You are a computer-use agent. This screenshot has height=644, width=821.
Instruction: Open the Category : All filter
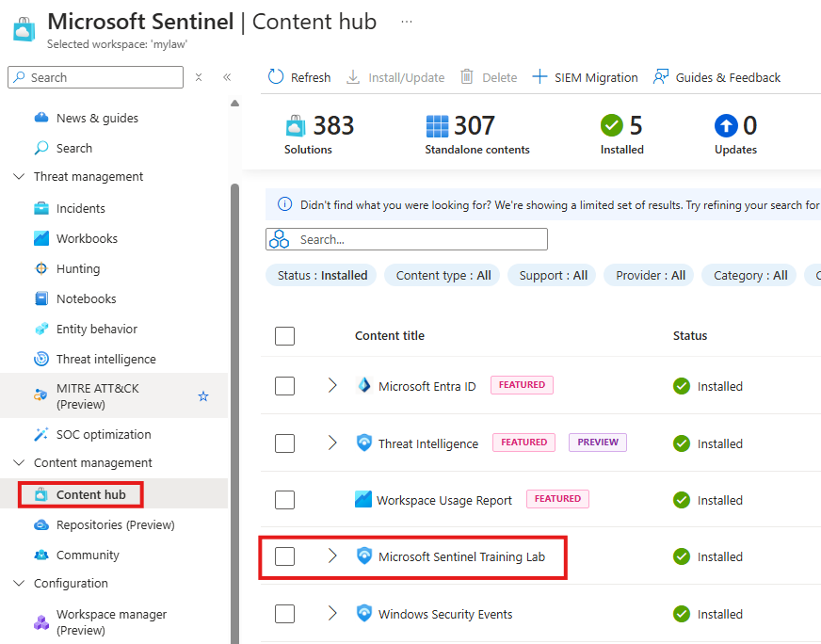[749, 276]
